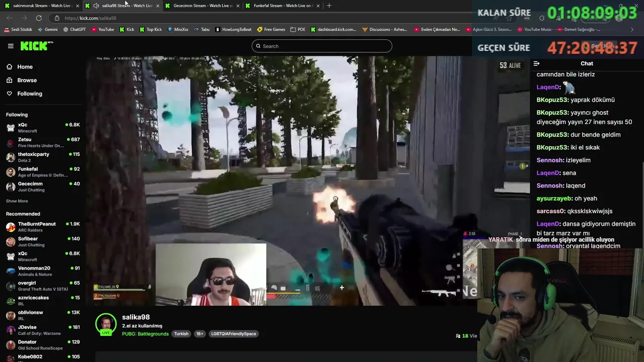Click PUBG: Battlegrounds category link
644x362 pixels.
pyautogui.click(x=145, y=334)
